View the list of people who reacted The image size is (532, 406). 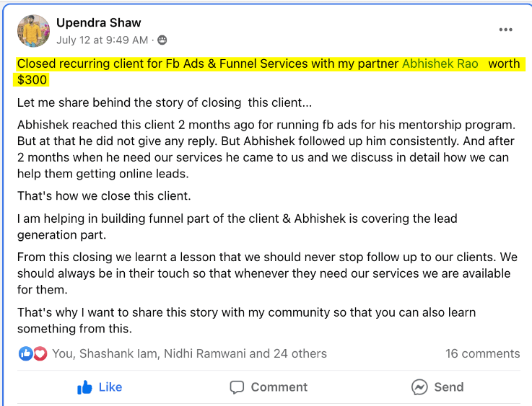(189, 353)
